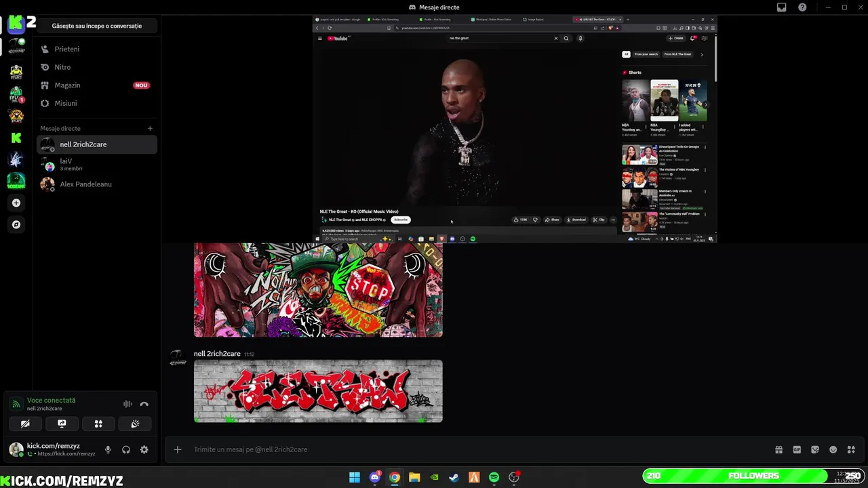The width and height of the screenshot is (868, 488).
Task: Click Share button under streamed video
Action: [553, 220]
